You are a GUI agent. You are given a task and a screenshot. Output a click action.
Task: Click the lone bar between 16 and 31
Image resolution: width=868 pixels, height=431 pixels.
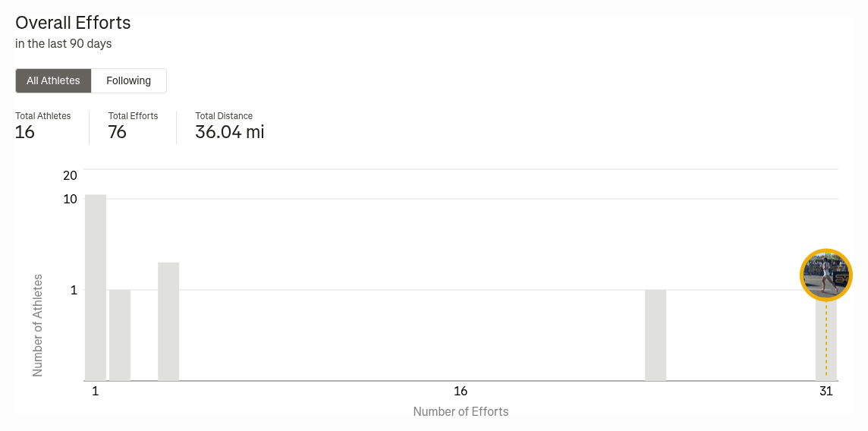click(x=656, y=335)
